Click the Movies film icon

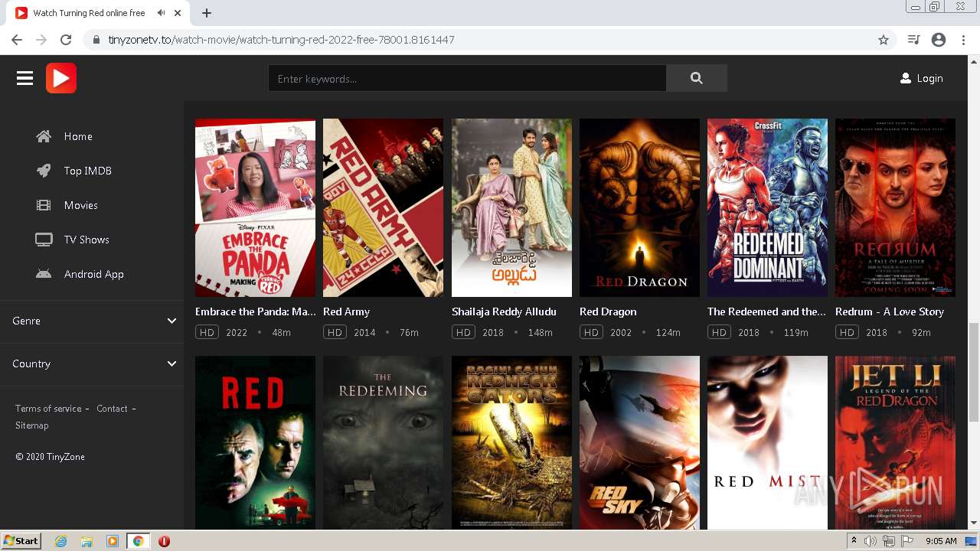coord(44,205)
